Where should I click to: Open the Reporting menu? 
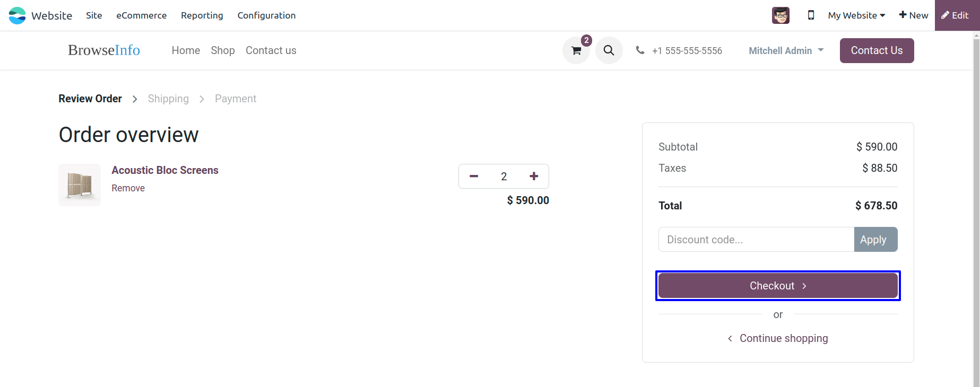(202, 15)
